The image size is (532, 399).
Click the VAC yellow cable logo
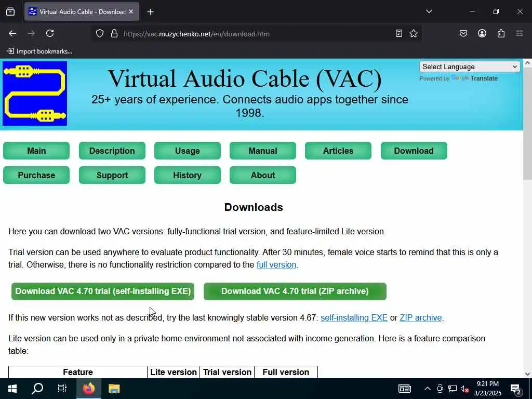35,94
